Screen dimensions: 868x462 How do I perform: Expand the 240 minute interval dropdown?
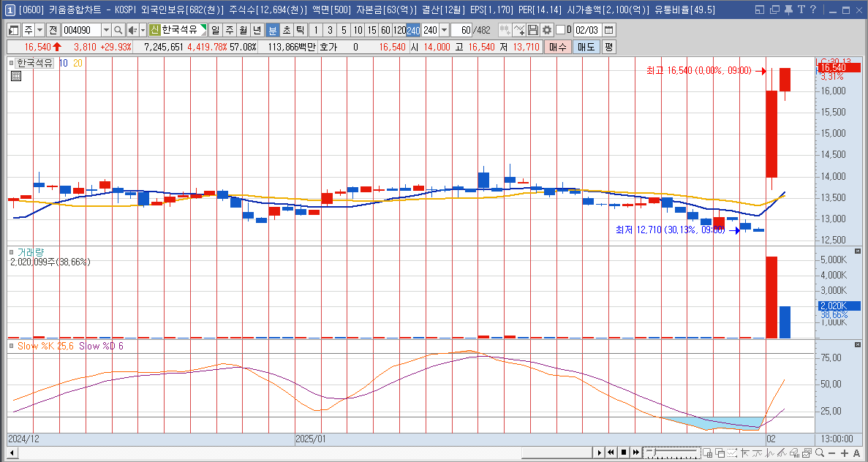click(444, 30)
